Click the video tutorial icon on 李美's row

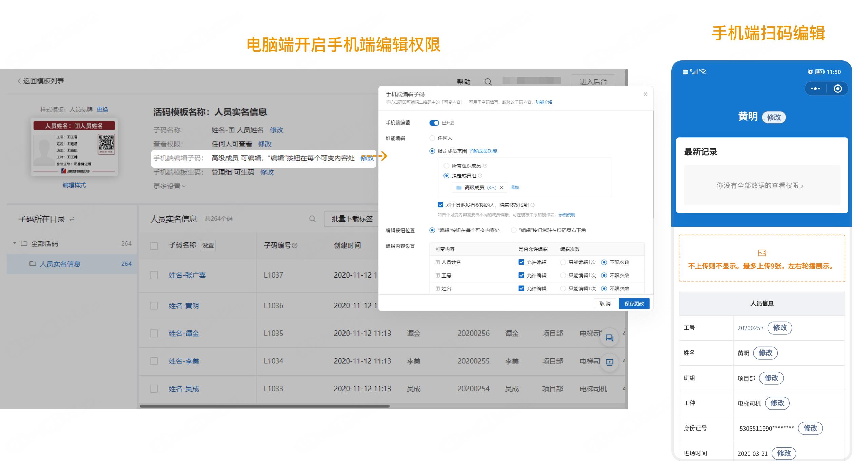click(x=609, y=362)
